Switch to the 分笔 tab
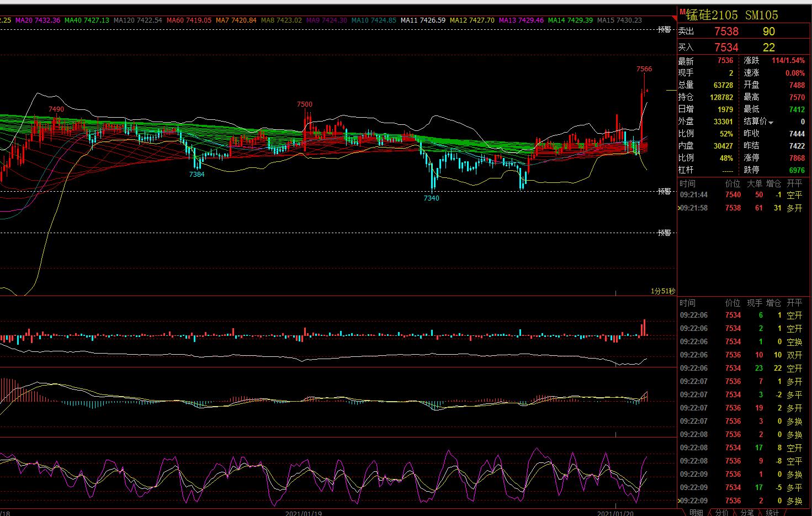 [x=747, y=513]
